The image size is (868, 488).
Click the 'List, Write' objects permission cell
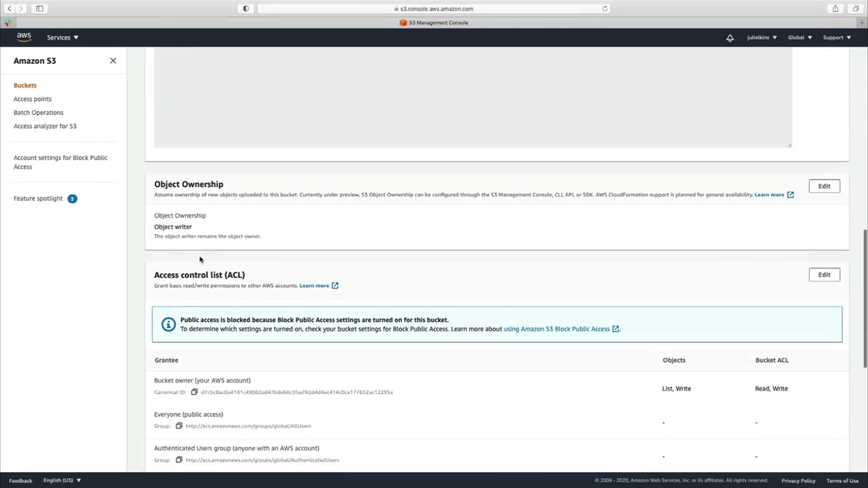click(677, 389)
